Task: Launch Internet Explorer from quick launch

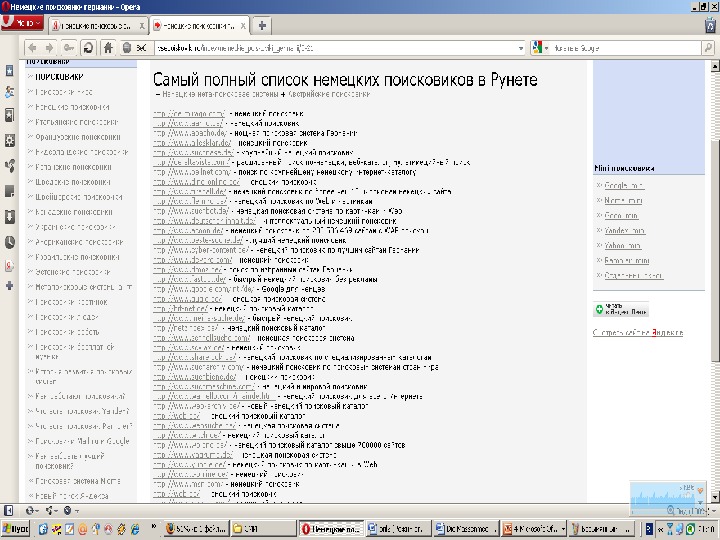Action: point(135,529)
